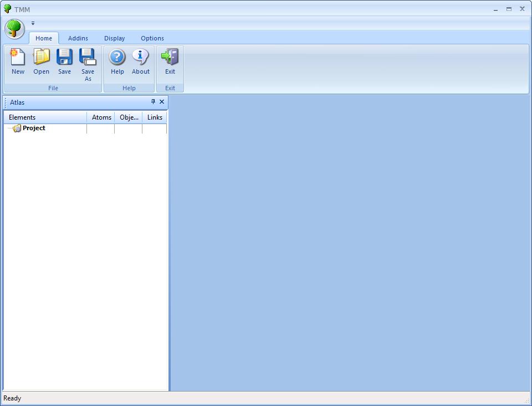Grab the Atlas panel drag handle
The image size is (532, 406).
click(6, 102)
